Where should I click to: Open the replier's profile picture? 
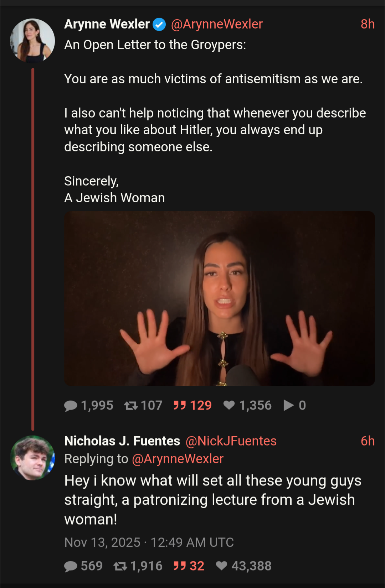32,458
